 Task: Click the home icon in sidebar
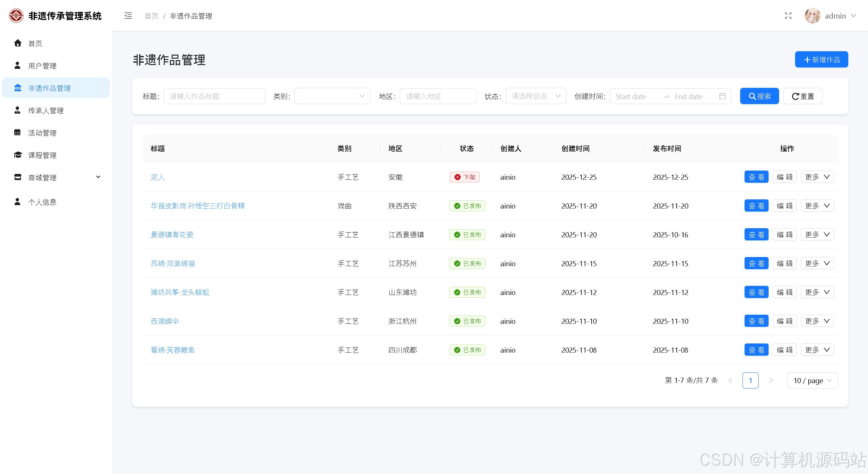tap(18, 43)
